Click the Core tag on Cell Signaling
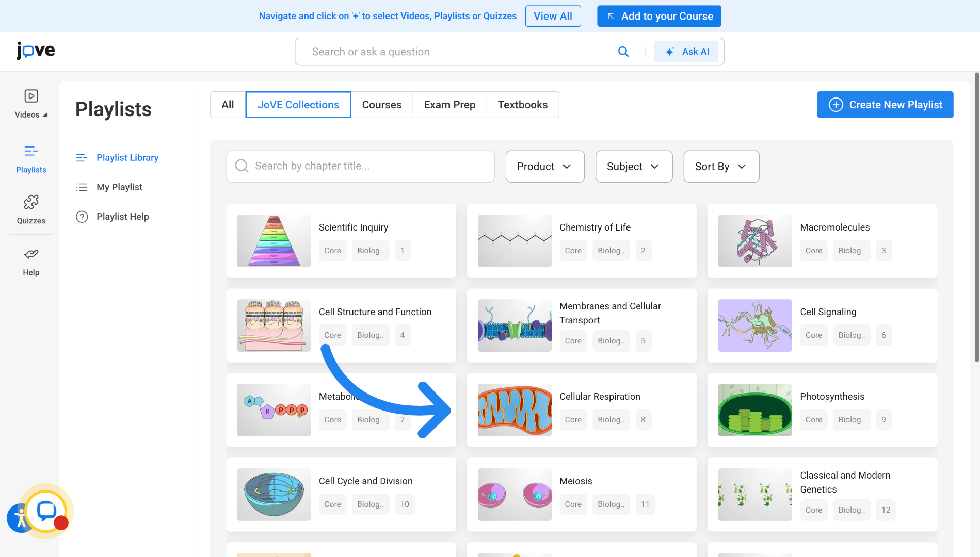The width and height of the screenshot is (980, 557). [x=814, y=335]
